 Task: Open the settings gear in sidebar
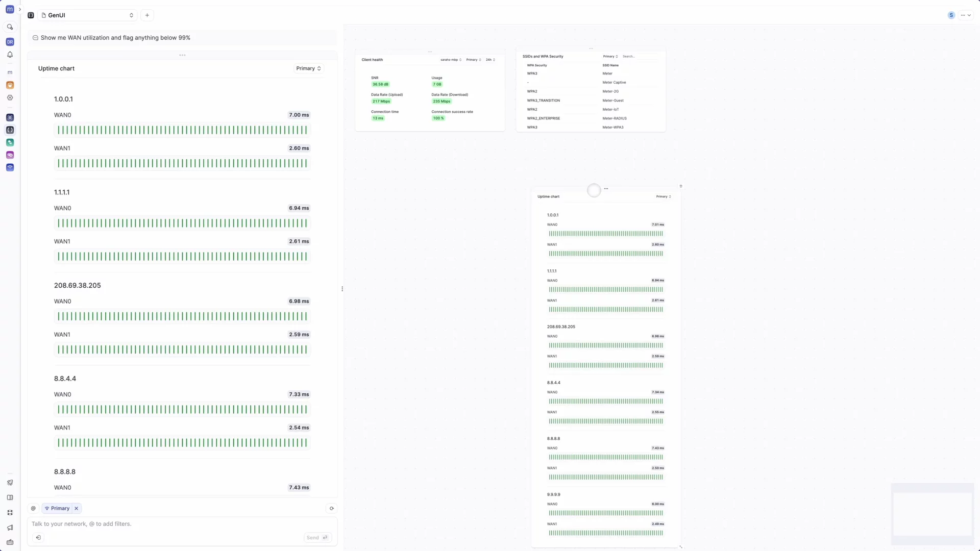[x=10, y=97]
